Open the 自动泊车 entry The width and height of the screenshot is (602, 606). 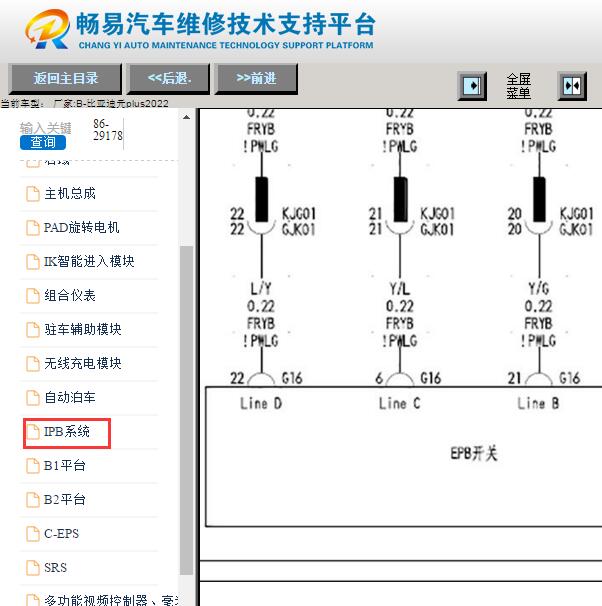pos(70,398)
